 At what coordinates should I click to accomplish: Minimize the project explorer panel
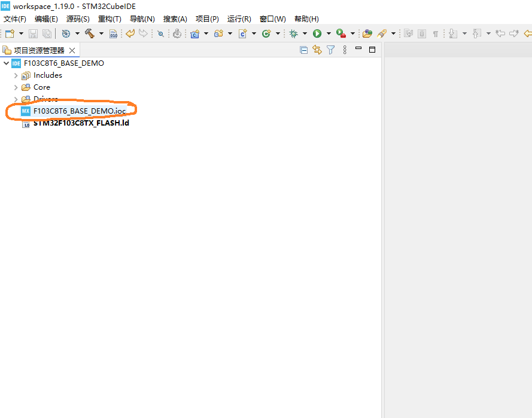point(358,49)
